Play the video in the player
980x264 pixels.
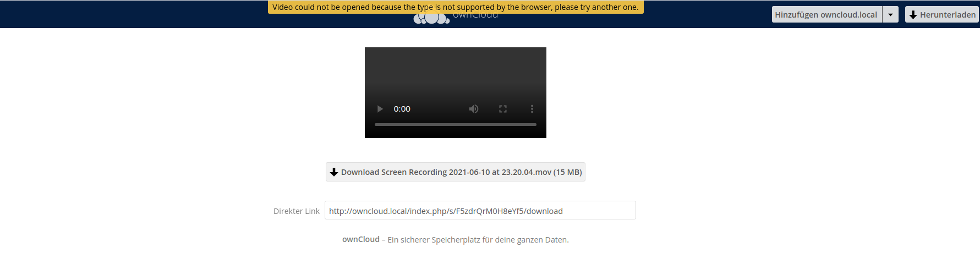click(380, 109)
